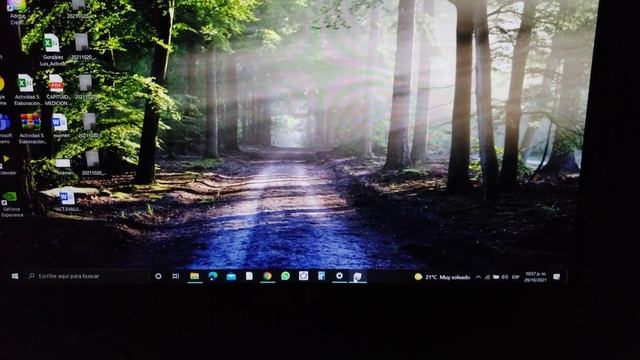Launch Microsoft Edge from the taskbar
The height and width of the screenshot is (360, 640).
point(213,276)
